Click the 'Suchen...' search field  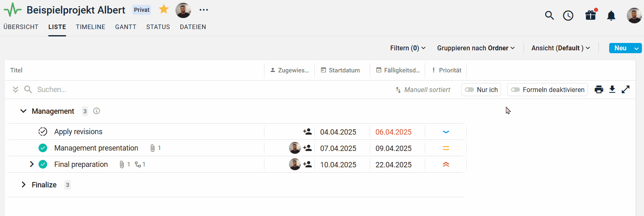[123, 90]
